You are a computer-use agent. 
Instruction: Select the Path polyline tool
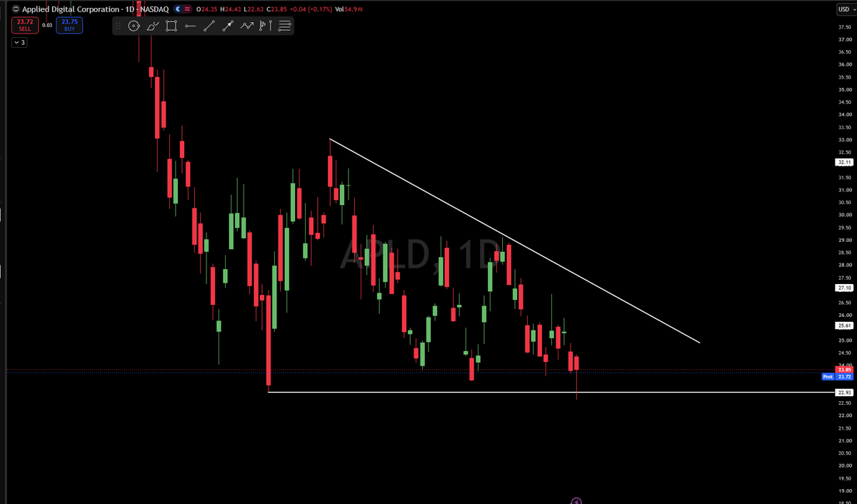[x=247, y=26]
